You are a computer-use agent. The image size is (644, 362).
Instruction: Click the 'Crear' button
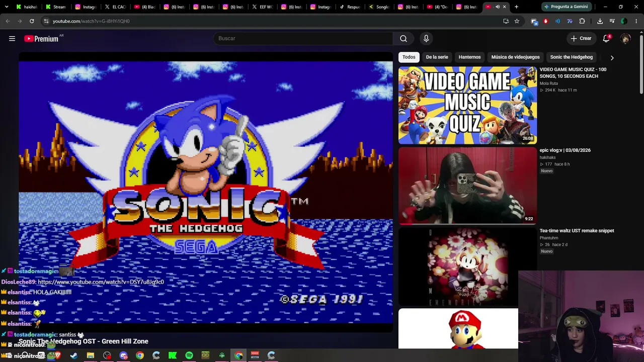pyautogui.click(x=581, y=39)
